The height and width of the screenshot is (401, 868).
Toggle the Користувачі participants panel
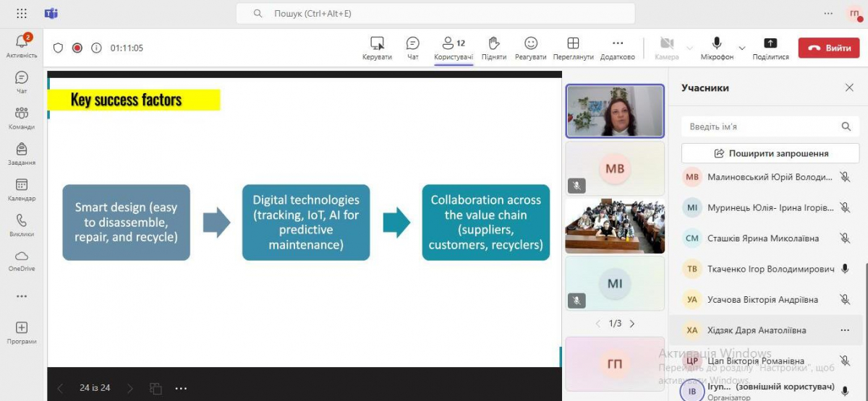[x=454, y=48]
